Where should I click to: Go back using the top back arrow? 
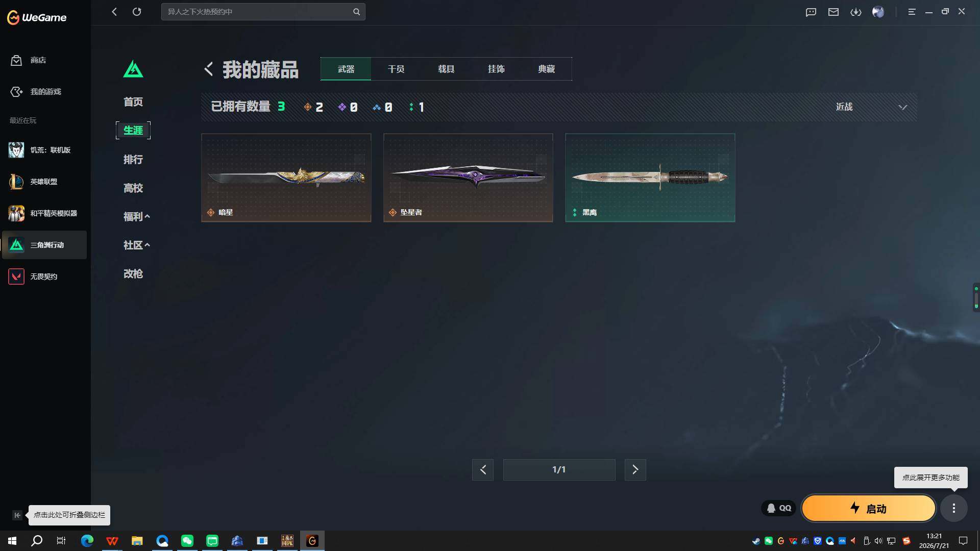coord(114,12)
